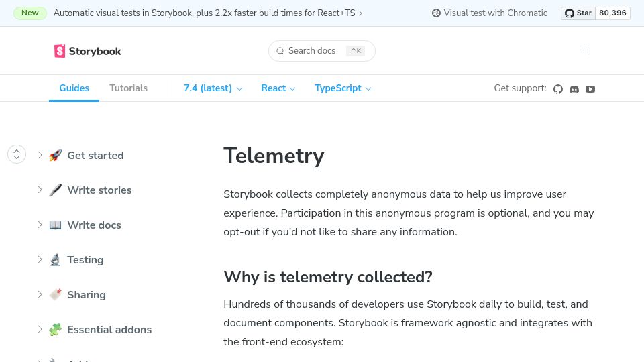Image resolution: width=644 pixels, height=362 pixels.
Task: Open Essential addons sidebar section
Action: [x=109, y=330]
